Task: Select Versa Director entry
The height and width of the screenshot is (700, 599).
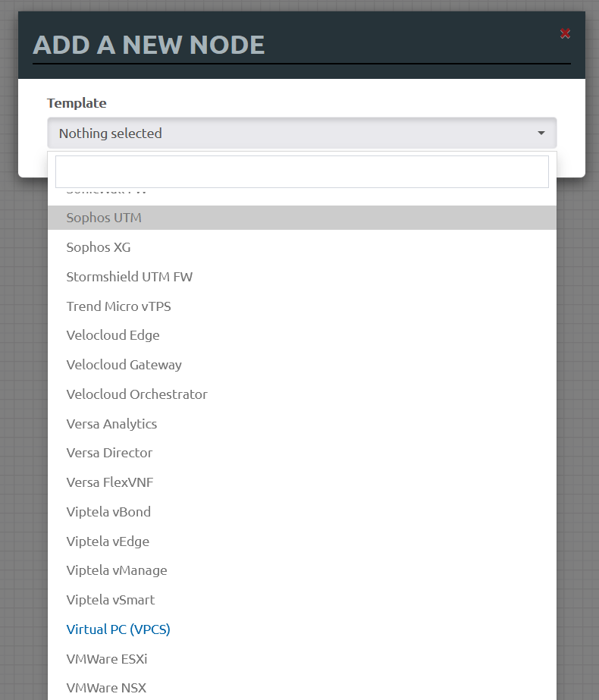Action: click(302, 453)
